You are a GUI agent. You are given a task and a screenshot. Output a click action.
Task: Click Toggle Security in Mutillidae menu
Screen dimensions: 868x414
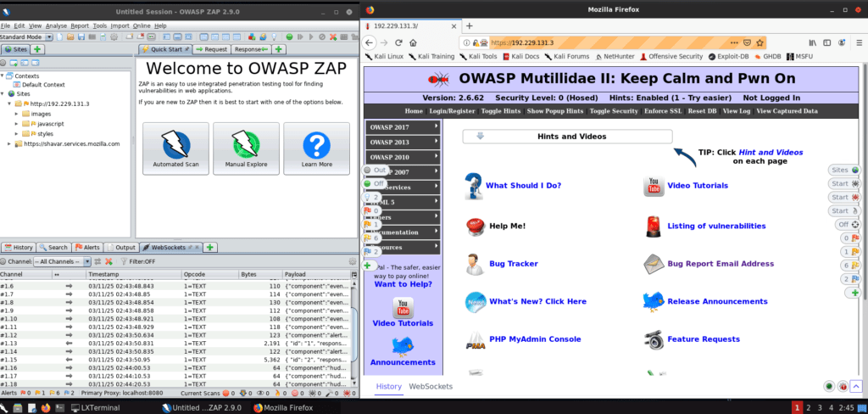coord(613,111)
